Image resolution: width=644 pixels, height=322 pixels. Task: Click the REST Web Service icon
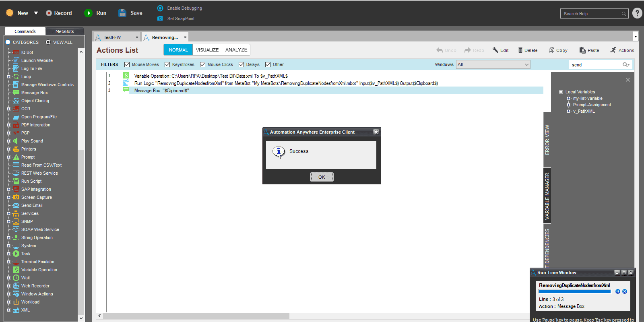tap(16, 173)
